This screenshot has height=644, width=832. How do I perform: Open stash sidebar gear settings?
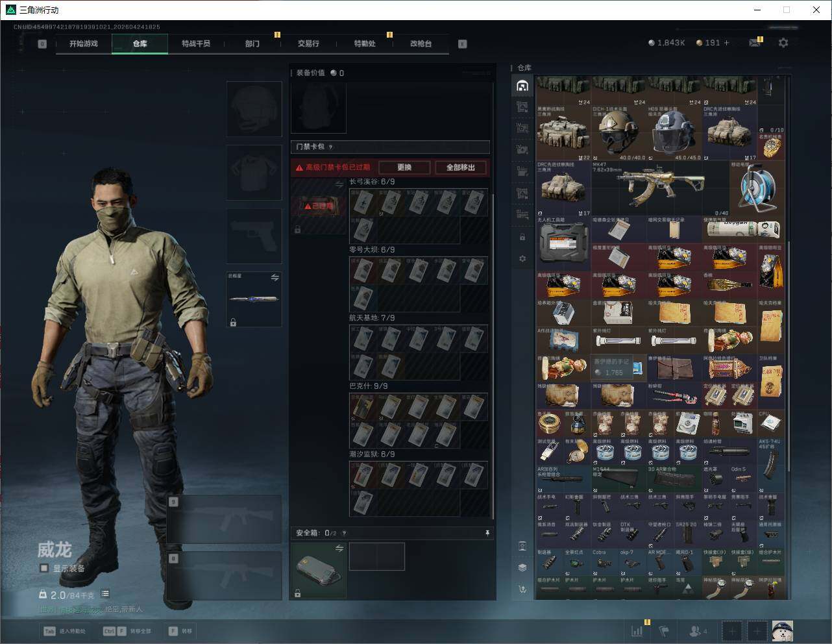pyautogui.click(x=522, y=259)
